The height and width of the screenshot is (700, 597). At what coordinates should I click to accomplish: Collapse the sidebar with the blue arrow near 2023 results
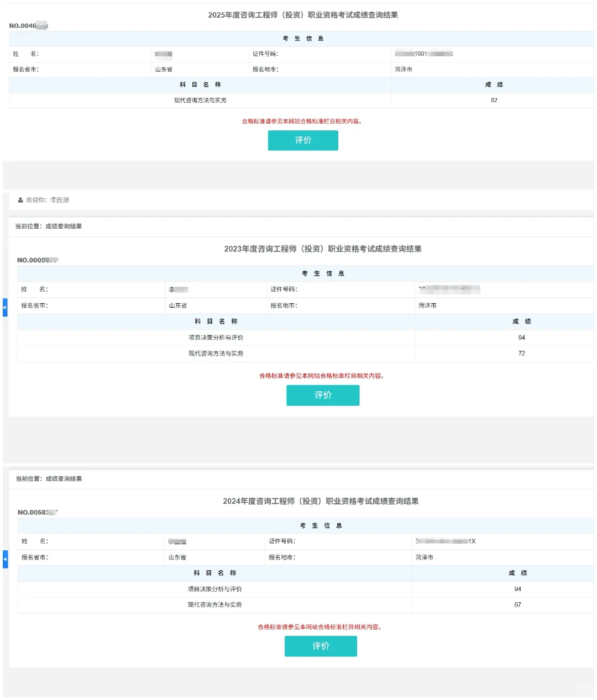click(x=5, y=308)
